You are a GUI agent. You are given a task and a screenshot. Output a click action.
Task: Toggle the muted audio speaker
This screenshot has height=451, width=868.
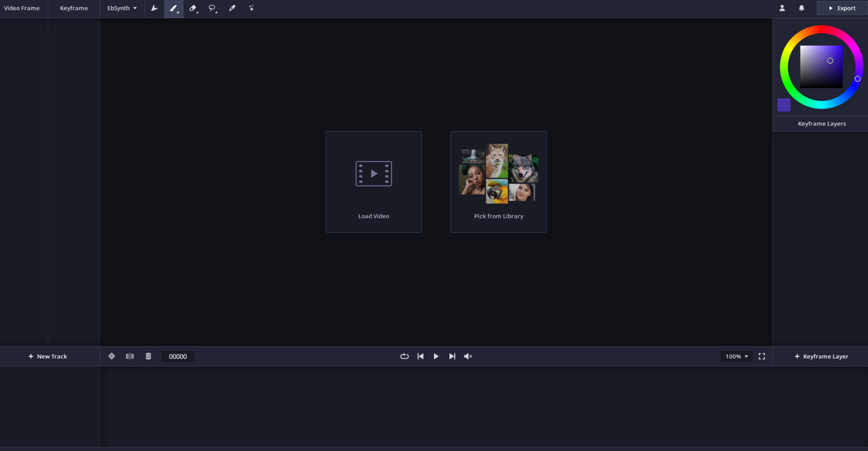(468, 356)
